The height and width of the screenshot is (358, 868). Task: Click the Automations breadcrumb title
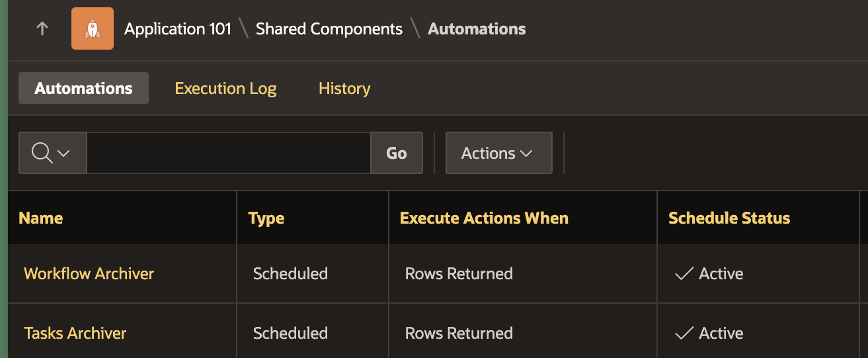point(477,29)
